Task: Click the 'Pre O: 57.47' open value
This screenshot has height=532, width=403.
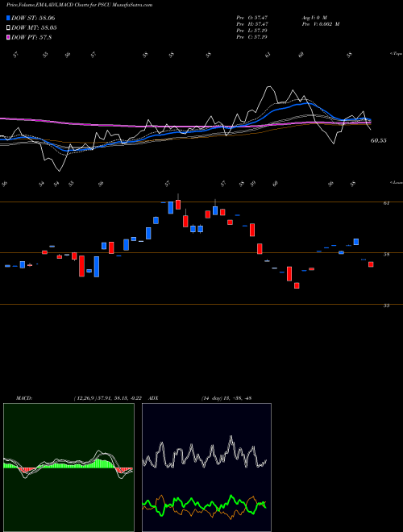Action: [x=252, y=18]
